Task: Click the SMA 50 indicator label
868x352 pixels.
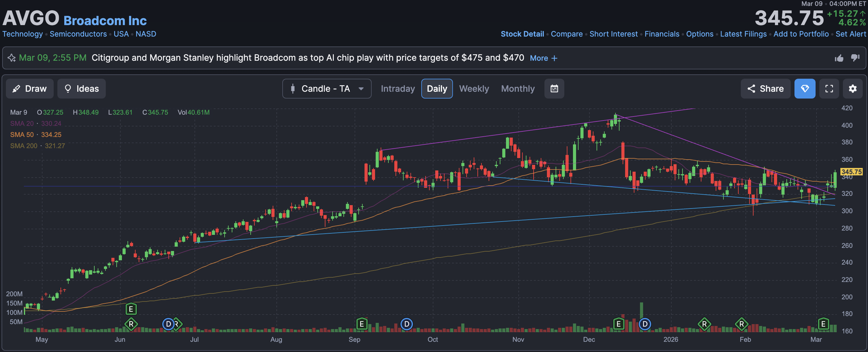Action: (x=22, y=134)
